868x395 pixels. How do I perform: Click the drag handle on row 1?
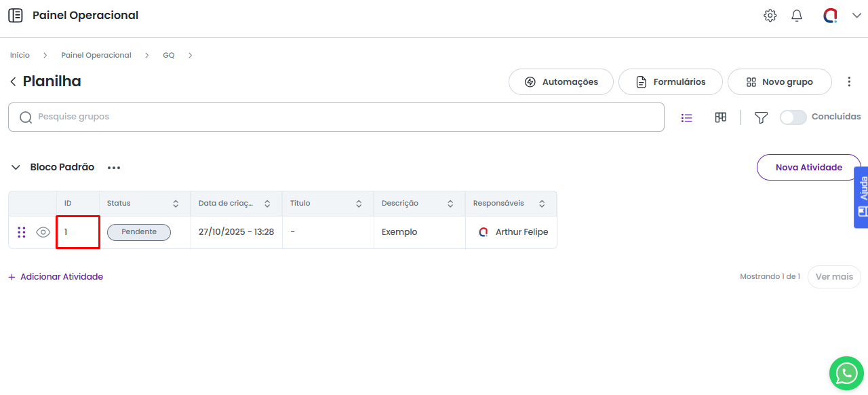(x=22, y=232)
